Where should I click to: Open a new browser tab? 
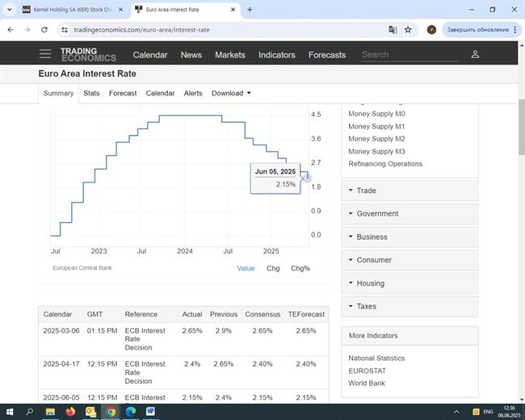pos(250,10)
